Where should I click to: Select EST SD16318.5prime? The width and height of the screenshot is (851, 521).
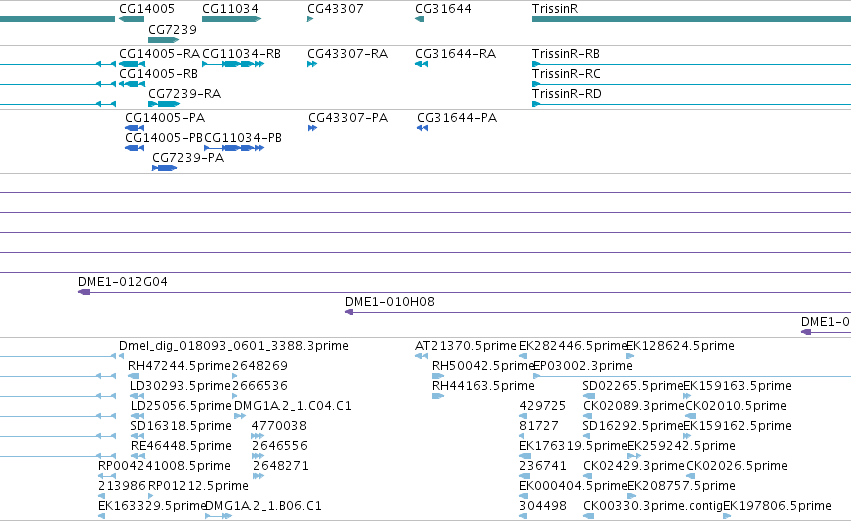pos(181,426)
